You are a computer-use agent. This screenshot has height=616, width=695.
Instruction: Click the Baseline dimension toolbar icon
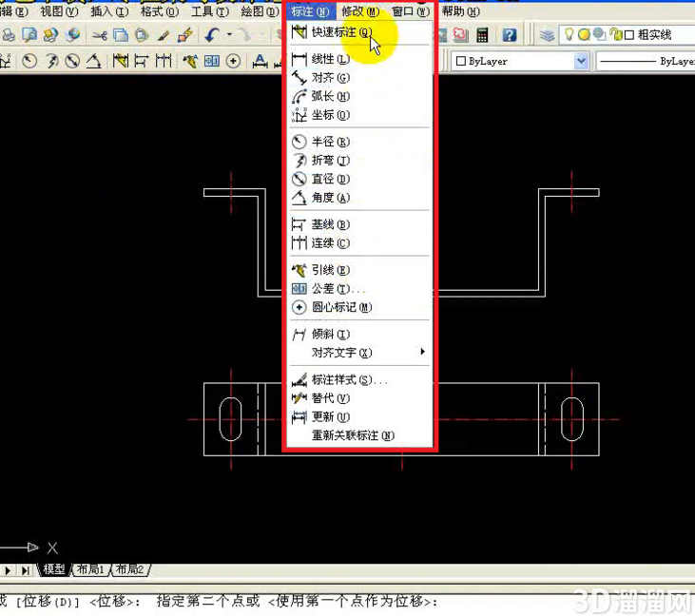click(x=141, y=61)
